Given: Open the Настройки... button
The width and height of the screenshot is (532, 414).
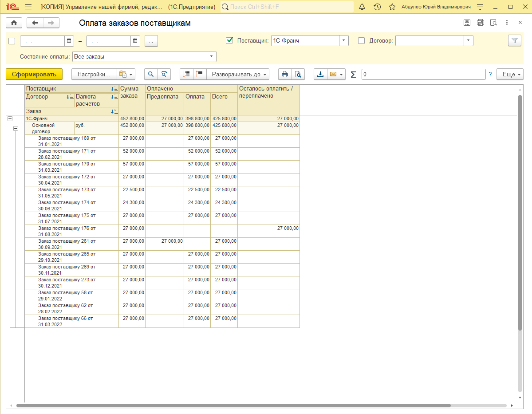Looking at the screenshot, I should (94, 74).
